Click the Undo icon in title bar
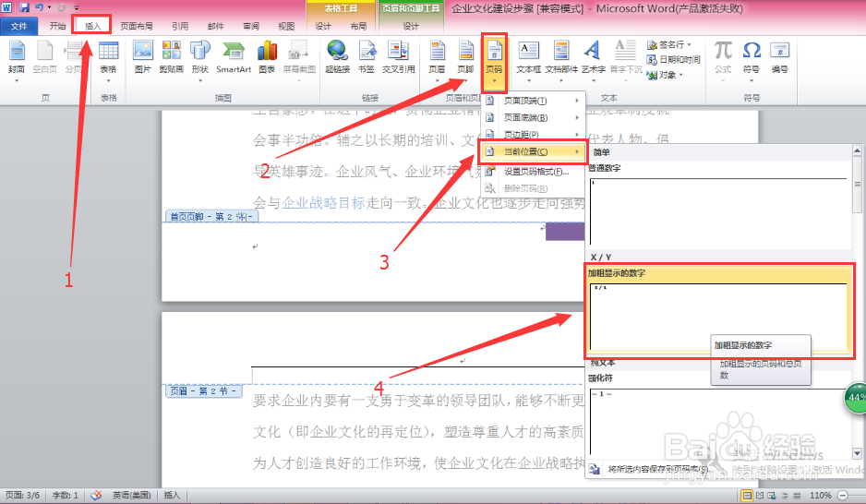The height and width of the screenshot is (504, 866). click(x=39, y=7)
